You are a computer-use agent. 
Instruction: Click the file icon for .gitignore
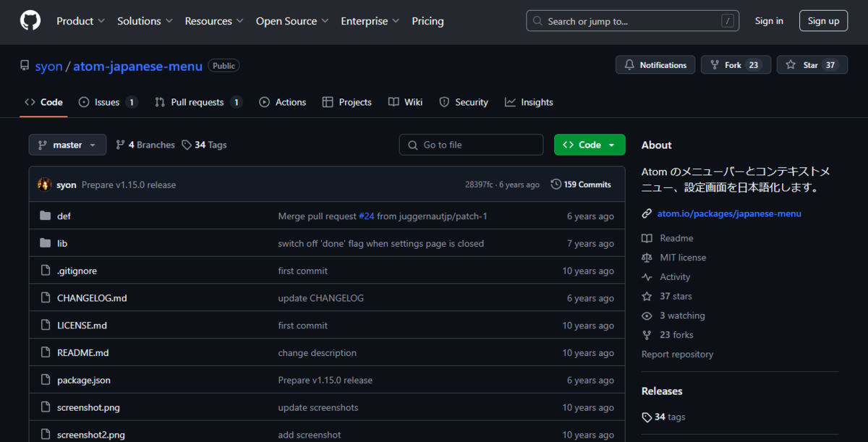tap(45, 271)
